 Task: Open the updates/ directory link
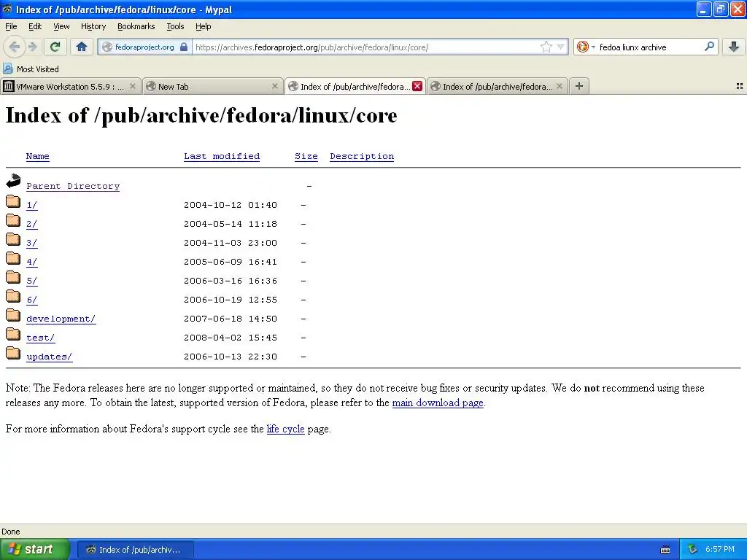click(49, 357)
